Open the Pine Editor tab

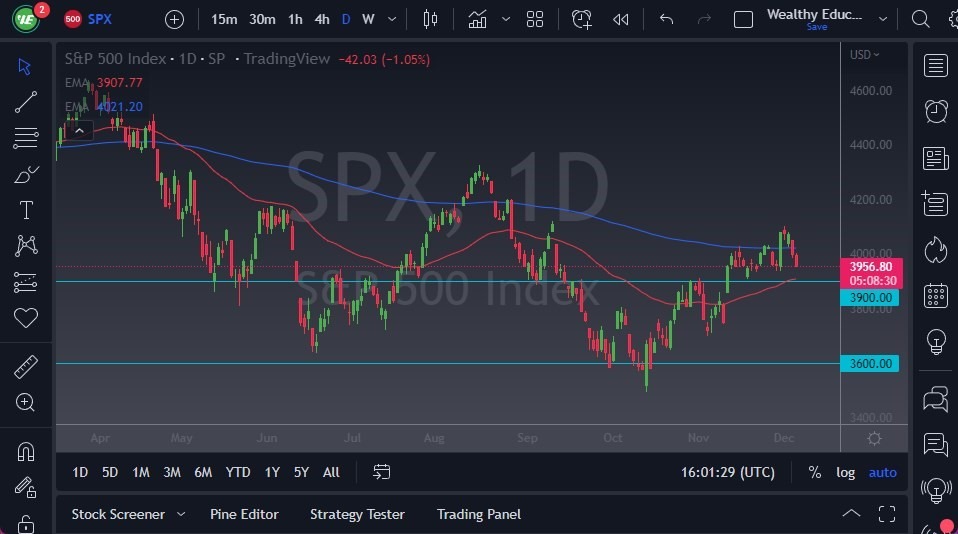(244, 514)
